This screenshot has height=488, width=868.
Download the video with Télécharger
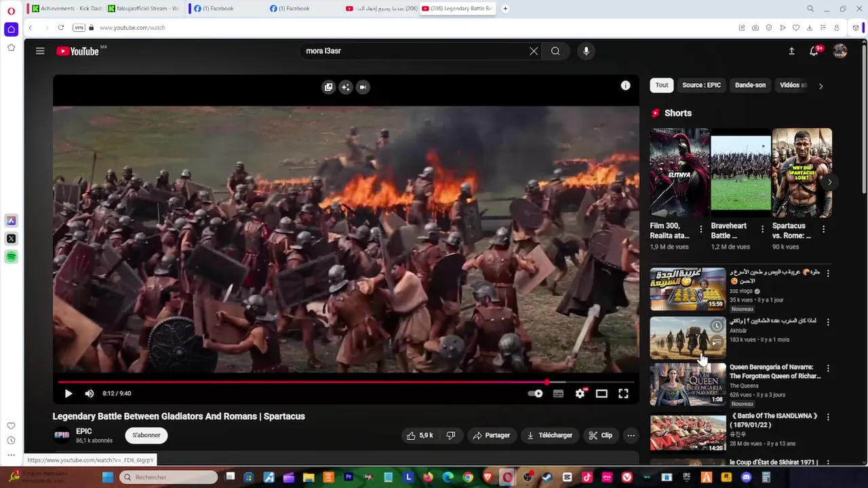[550, 435]
